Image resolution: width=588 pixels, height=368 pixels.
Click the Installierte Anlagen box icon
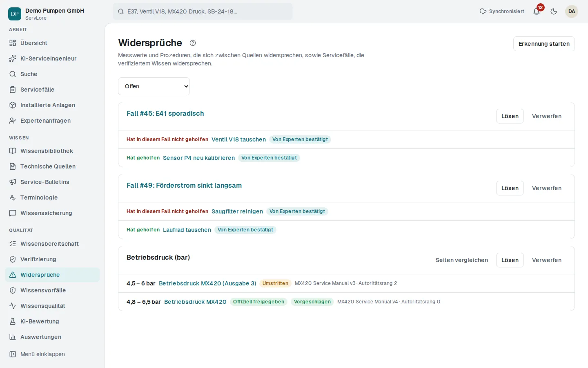pyautogui.click(x=13, y=105)
